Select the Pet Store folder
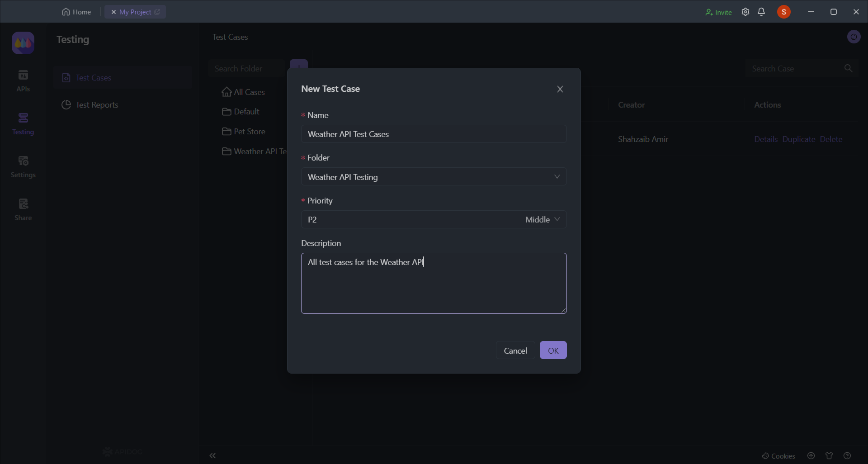868x464 pixels. (249, 132)
